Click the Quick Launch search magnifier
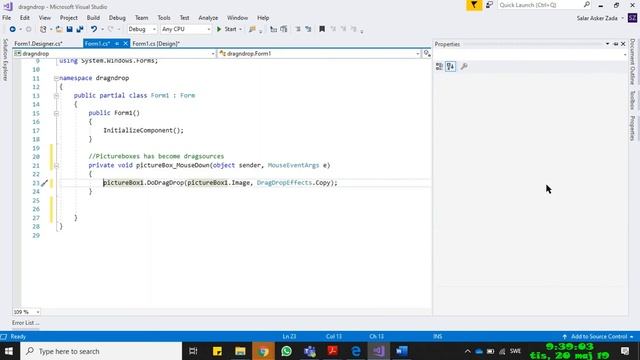 [x=587, y=5]
